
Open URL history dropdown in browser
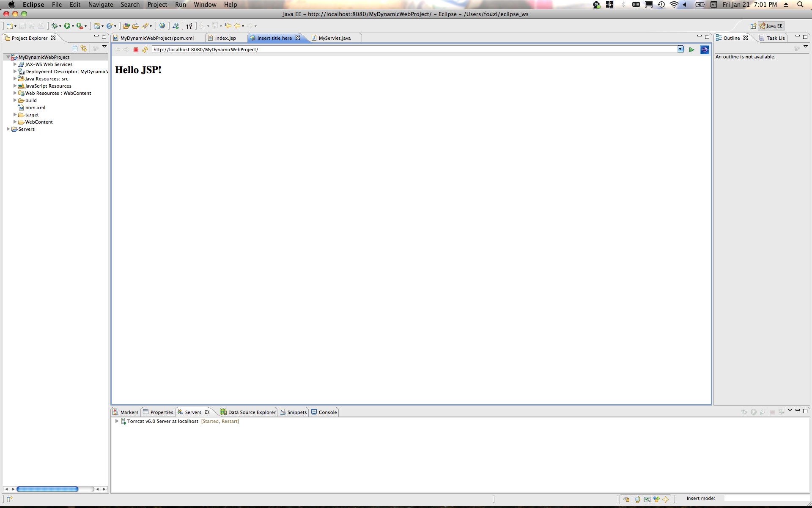[680, 50]
